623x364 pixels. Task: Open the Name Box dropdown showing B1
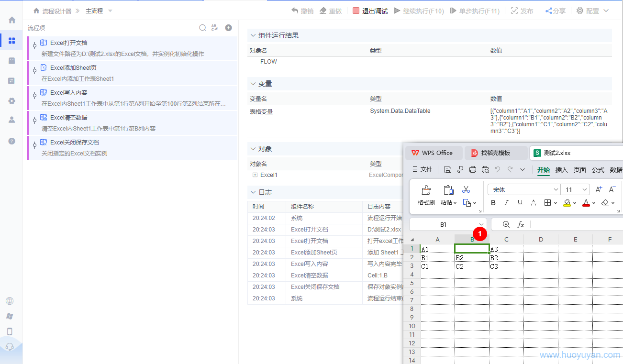pyautogui.click(x=481, y=224)
